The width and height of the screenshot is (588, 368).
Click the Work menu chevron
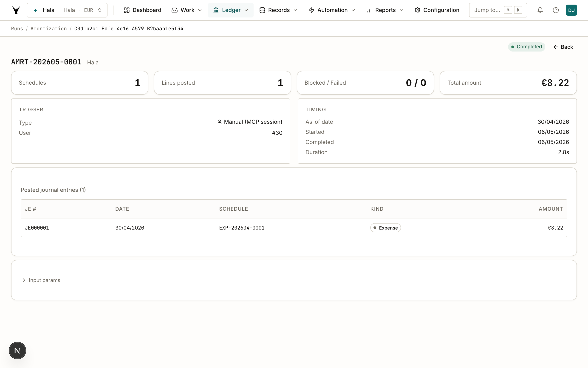pos(200,10)
